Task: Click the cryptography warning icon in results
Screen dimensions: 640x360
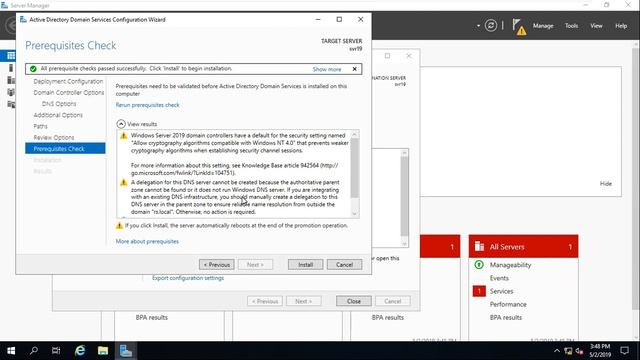Action: pyautogui.click(x=124, y=136)
